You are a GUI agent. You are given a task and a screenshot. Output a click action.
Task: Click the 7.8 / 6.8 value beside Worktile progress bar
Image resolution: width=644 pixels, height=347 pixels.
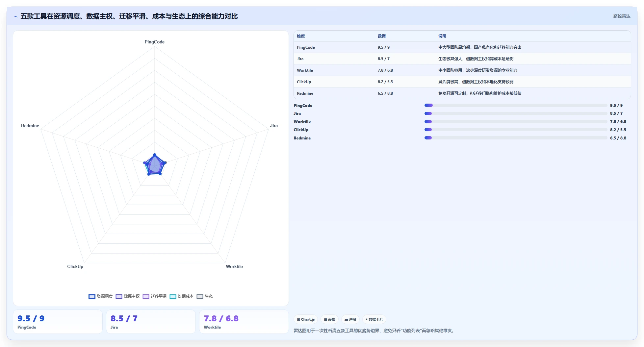coord(618,122)
